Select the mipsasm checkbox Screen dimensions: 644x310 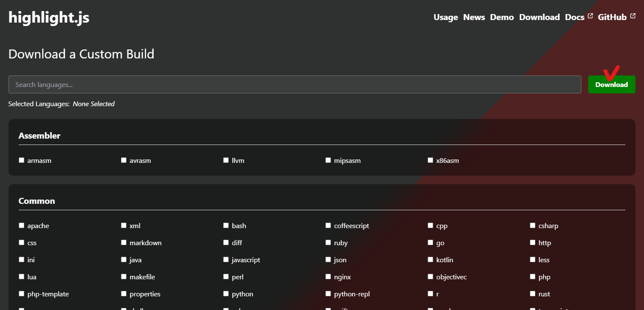point(328,160)
